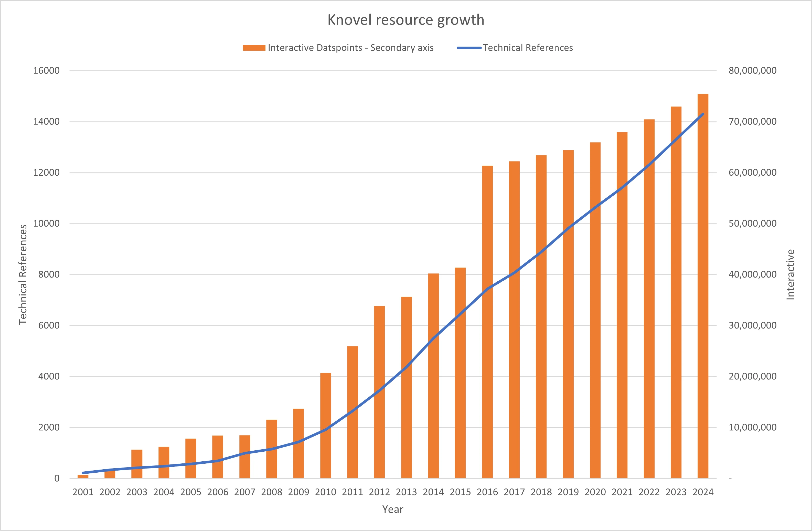Click the blue Technical References legend line
Viewport: 812px width, 531px height.
point(469,48)
